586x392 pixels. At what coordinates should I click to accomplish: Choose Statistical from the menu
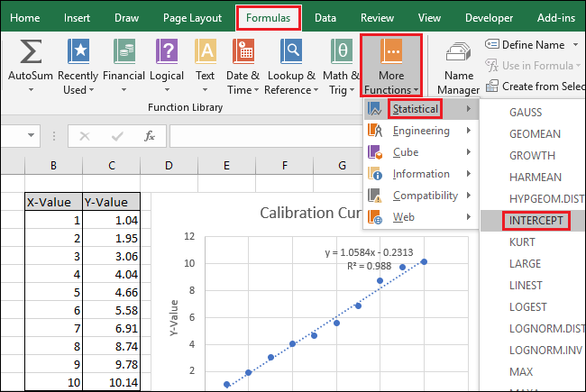[415, 109]
